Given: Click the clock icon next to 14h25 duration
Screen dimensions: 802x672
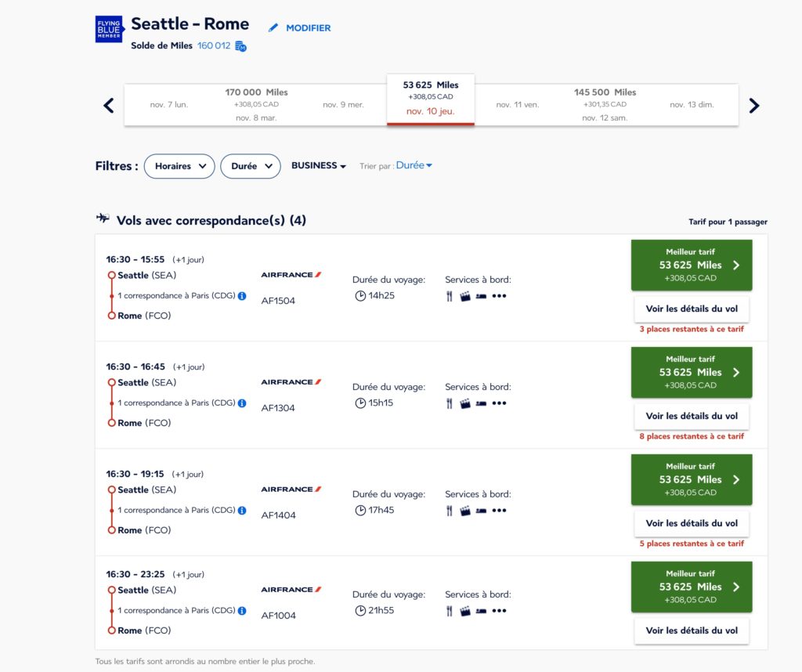Looking at the screenshot, I should [x=360, y=295].
